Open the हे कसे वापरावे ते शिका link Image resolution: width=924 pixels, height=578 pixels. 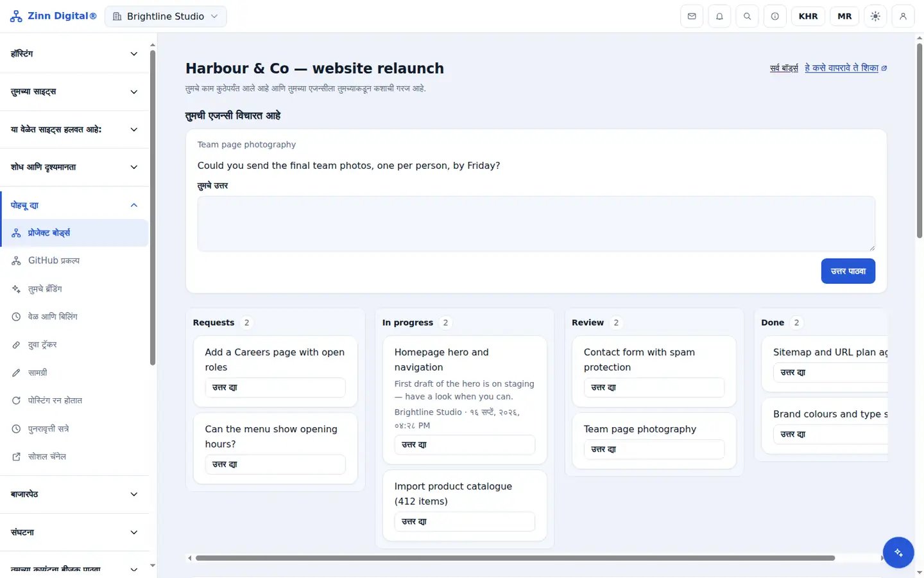click(846, 68)
